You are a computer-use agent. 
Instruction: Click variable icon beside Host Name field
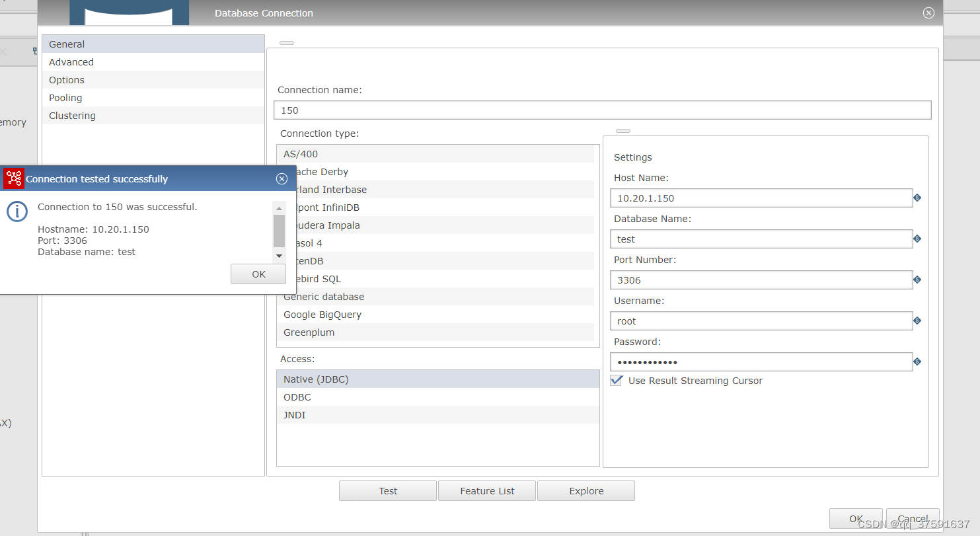[917, 198]
